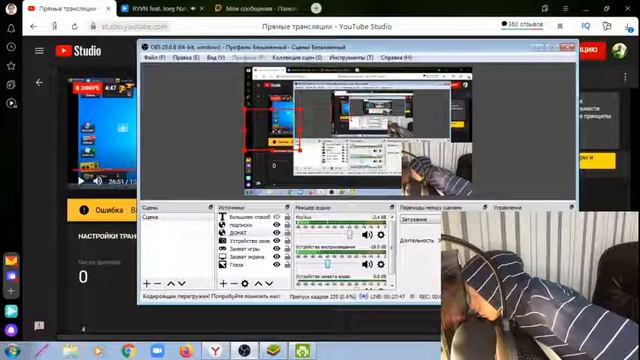Open the Файл menu in OBS
Viewport: 640px width, 360px height.
tap(155, 58)
